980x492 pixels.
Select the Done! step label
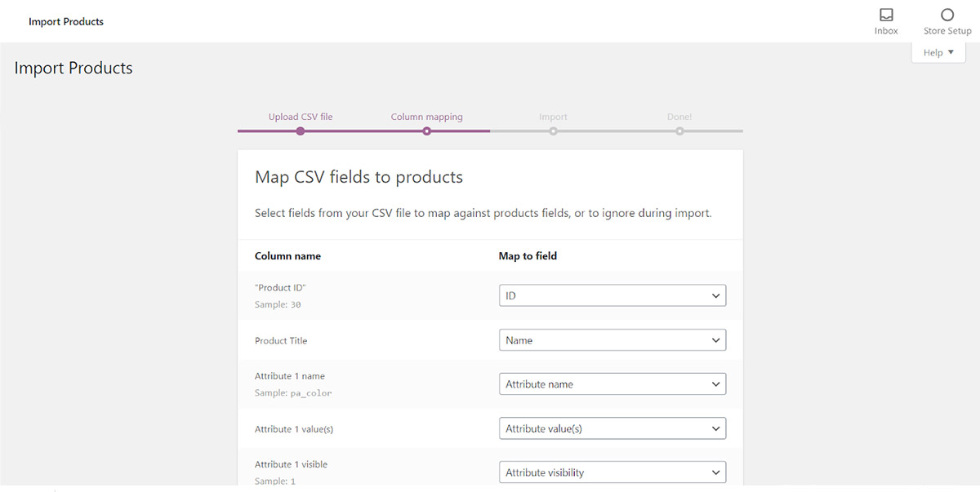click(x=679, y=117)
